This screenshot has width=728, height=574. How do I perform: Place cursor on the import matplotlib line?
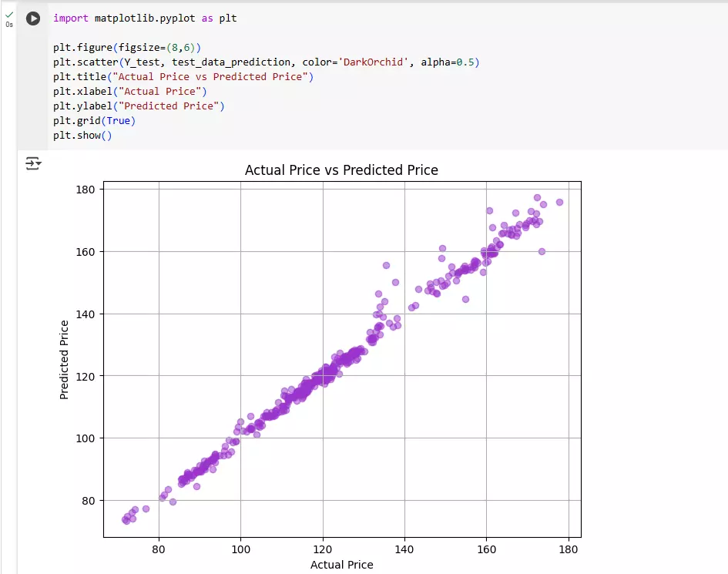click(145, 18)
